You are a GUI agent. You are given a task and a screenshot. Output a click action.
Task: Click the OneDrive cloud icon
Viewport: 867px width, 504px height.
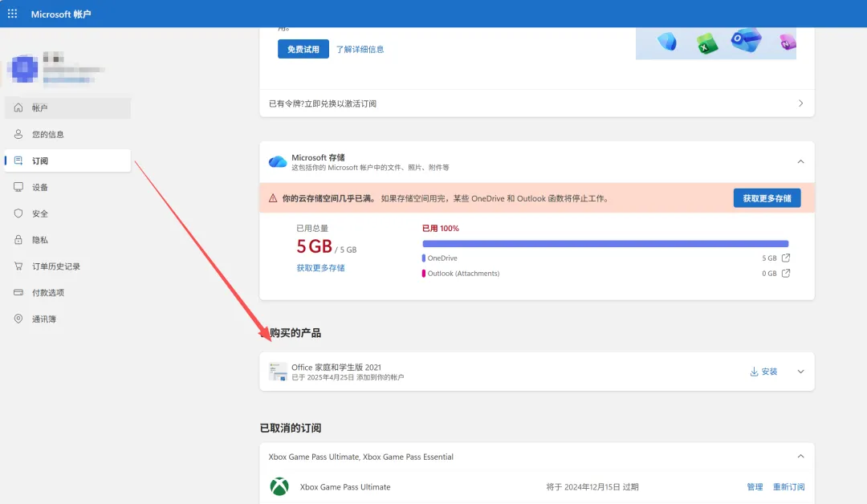(278, 162)
